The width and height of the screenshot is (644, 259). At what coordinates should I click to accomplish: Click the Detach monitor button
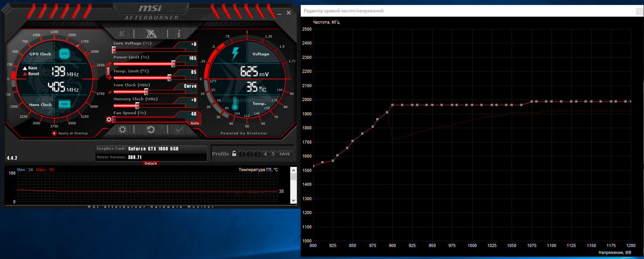(151, 163)
